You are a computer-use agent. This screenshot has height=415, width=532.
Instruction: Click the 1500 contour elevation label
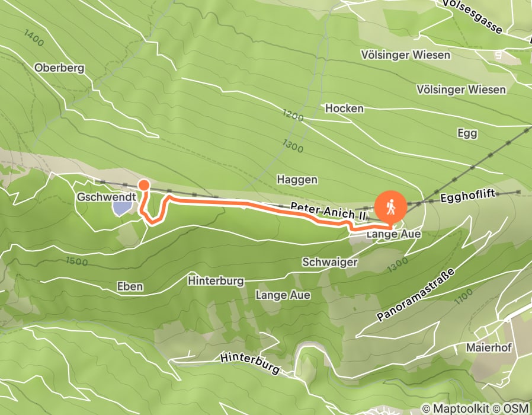click(x=76, y=261)
